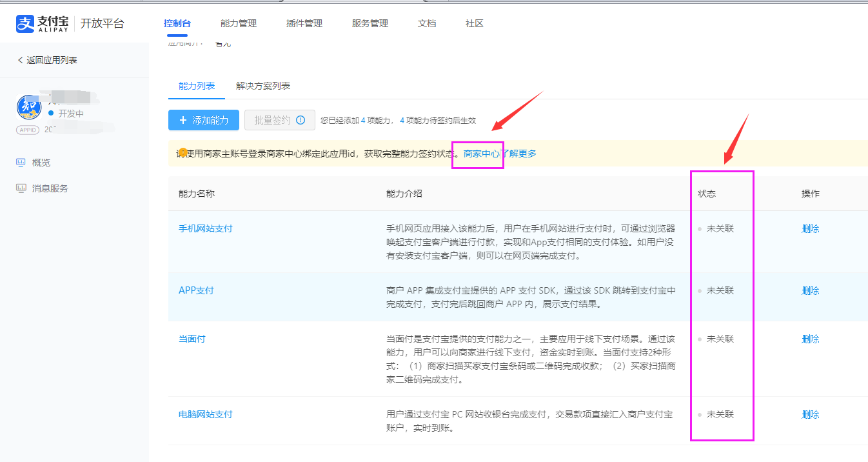Click the 当面付 description text
The height and width of the screenshot is (462, 868).
coord(531,359)
